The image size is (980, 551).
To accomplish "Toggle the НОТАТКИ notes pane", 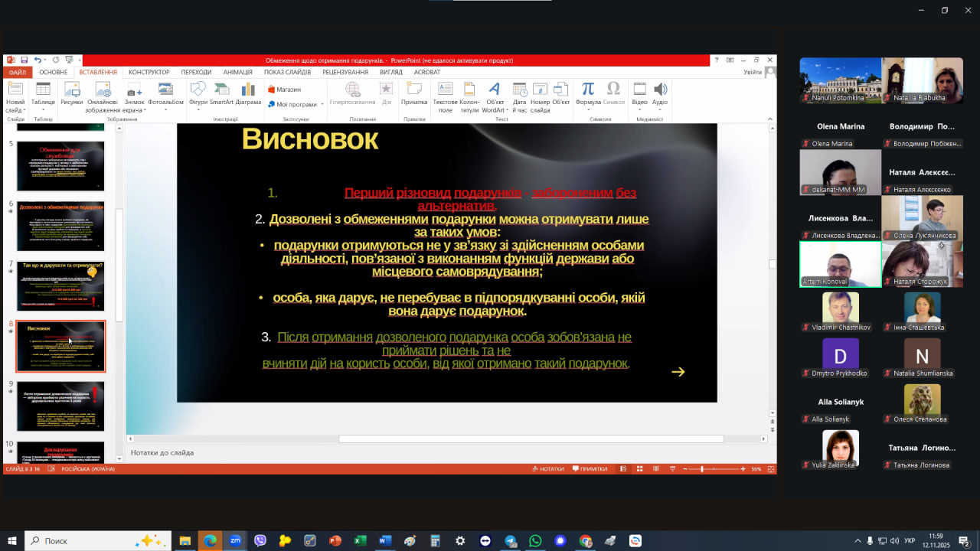I will pyautogui.click(x=547, y=469).
